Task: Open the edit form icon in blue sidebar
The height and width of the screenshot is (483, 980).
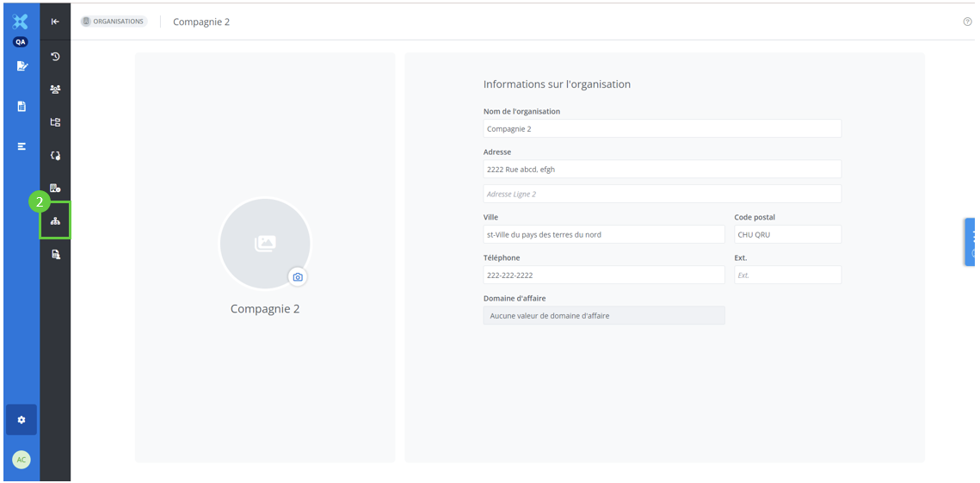Action: tap(22, 65)
